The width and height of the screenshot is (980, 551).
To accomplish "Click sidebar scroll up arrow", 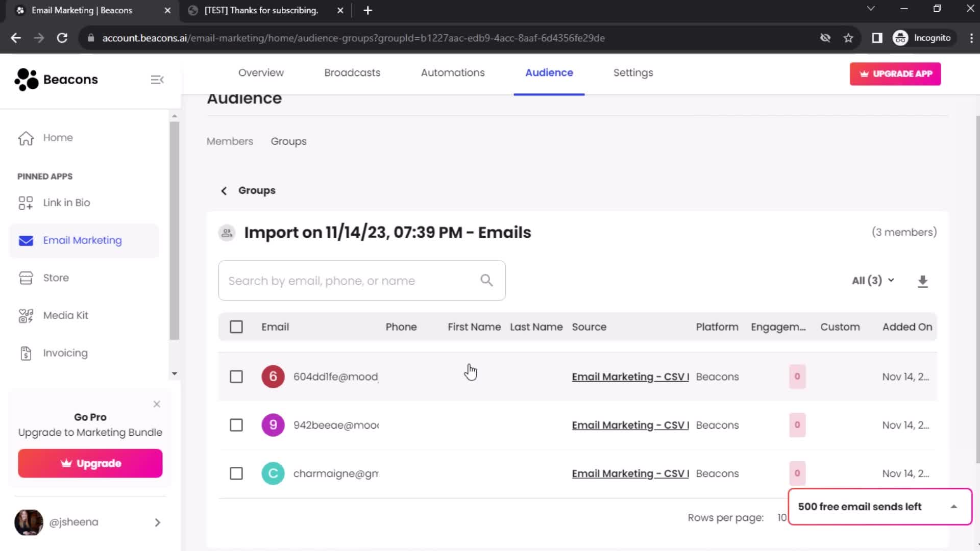I will (x=175, y=116).
